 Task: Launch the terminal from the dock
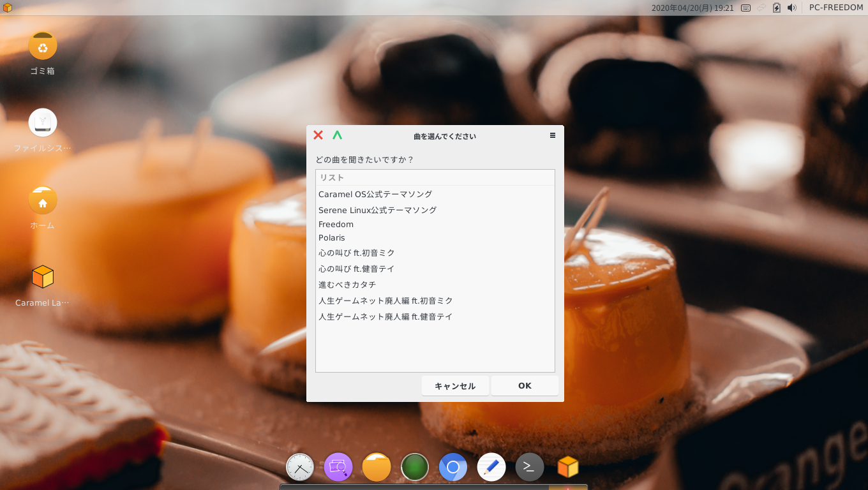[530, 467]
